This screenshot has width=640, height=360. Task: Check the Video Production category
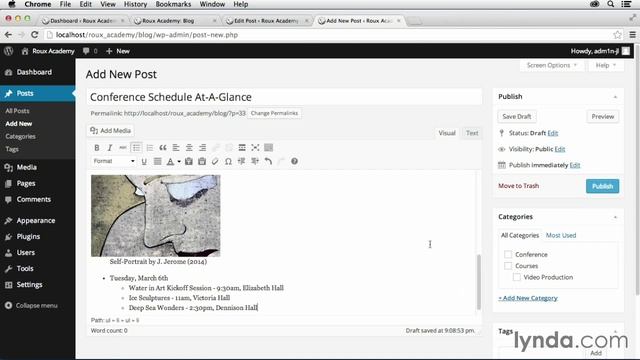click(x=516, y=277)
